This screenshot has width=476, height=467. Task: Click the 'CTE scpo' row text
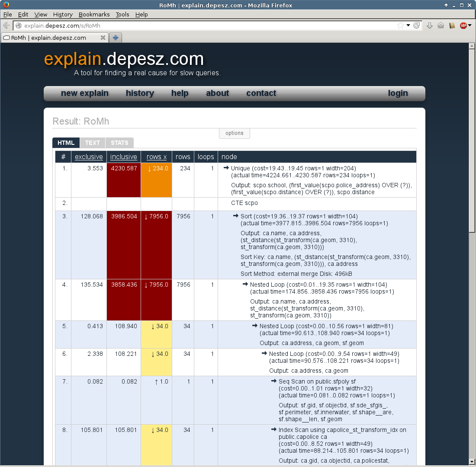point(244,203)
